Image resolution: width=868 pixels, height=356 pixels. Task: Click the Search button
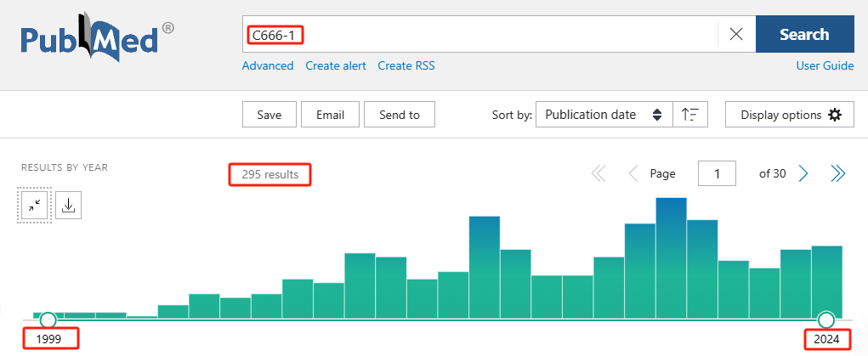pos(804,34)
